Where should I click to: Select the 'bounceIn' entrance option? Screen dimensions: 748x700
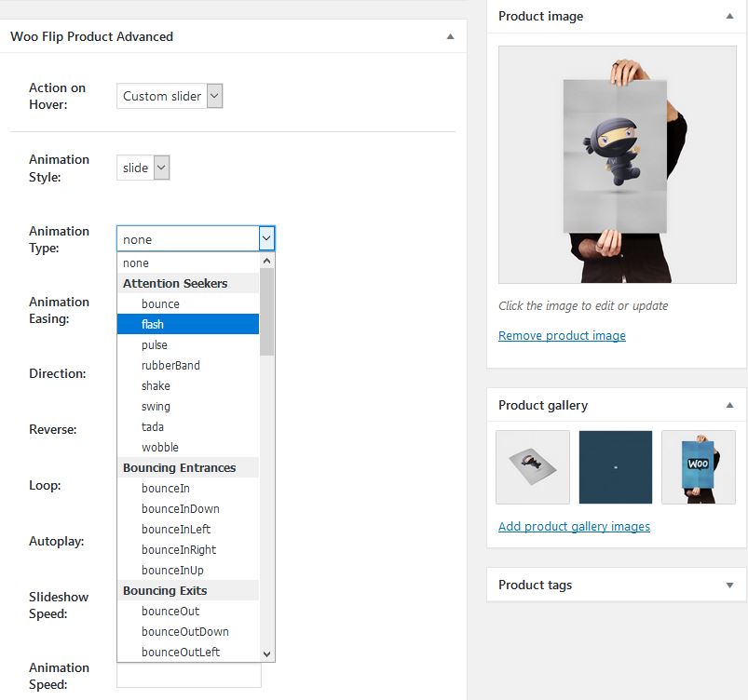(188, 489)
